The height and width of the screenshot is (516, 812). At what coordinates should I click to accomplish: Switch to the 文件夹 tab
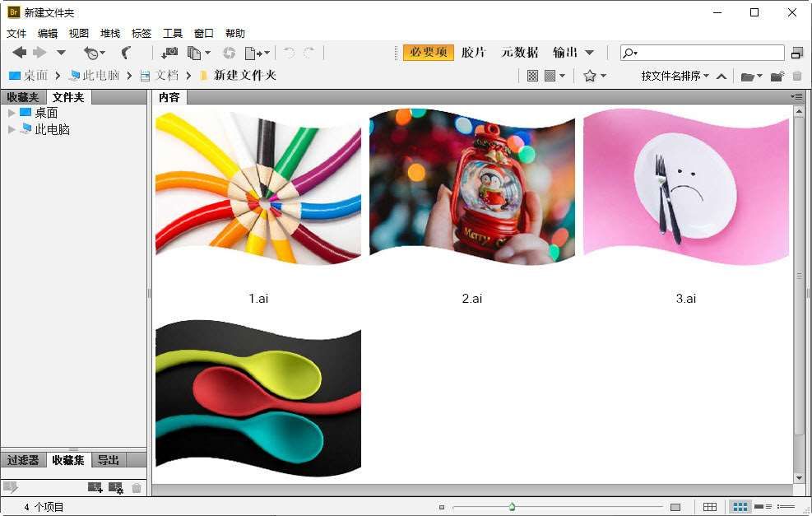click(x=68, y=97)
